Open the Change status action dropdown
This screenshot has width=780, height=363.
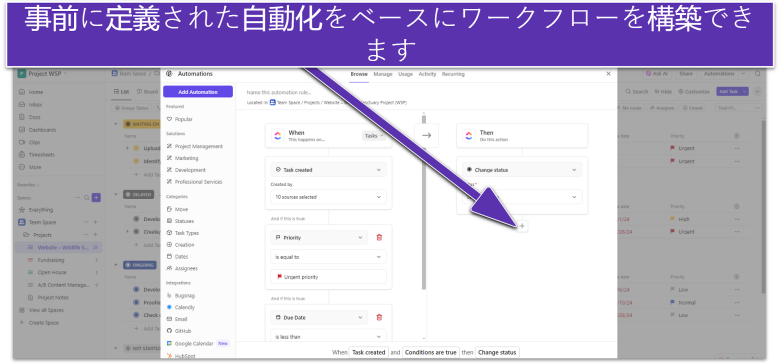pyautogui.click(x=522, y=170)
